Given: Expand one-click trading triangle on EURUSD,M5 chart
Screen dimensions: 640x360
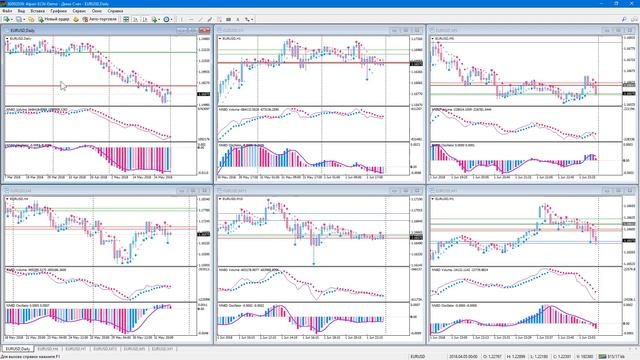Looking at the screenshot, I should pyautogui.click(x=433, y=38).
